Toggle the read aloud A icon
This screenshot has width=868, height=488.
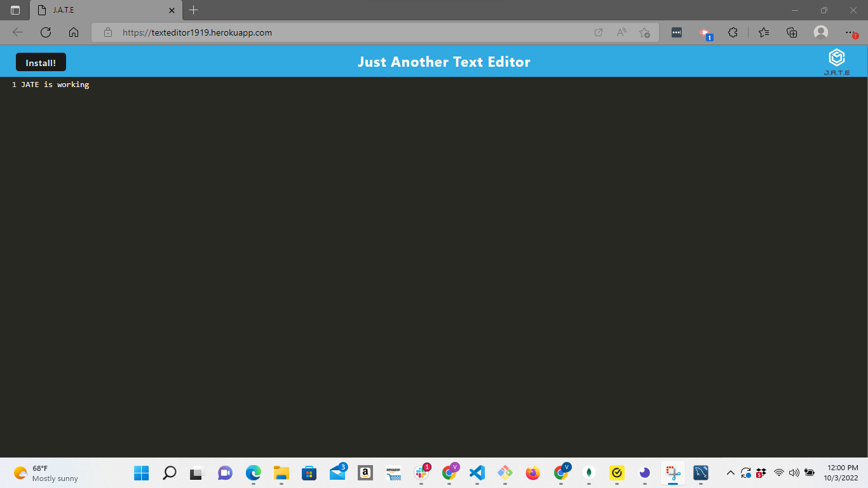620,32
